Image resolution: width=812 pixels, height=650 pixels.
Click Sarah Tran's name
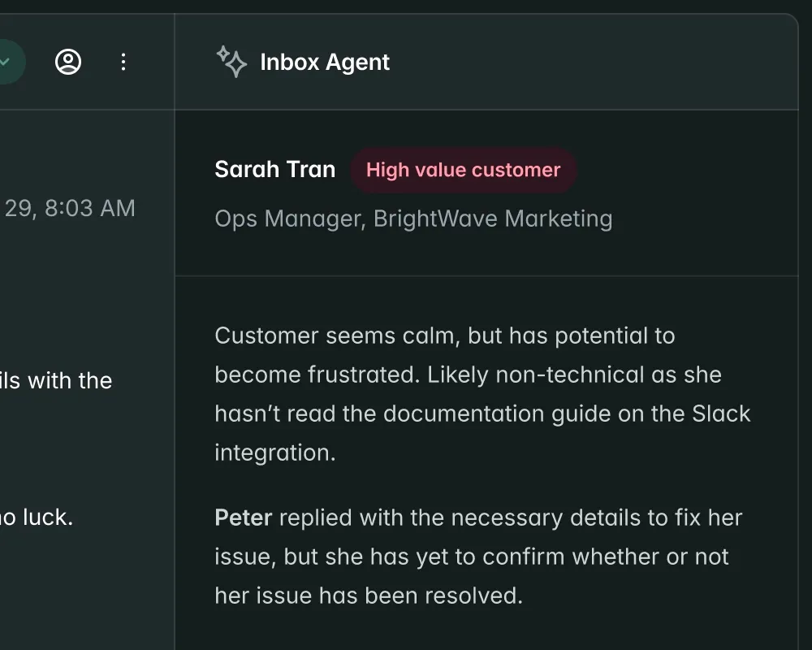[x=274, y=169]
